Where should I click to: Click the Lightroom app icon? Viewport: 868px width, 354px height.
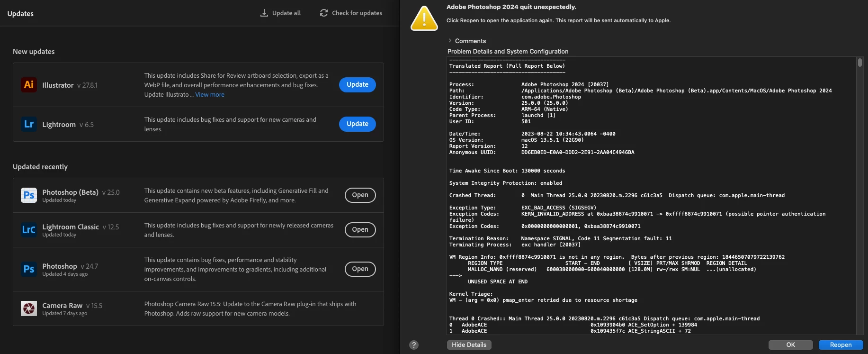point(29,124)
